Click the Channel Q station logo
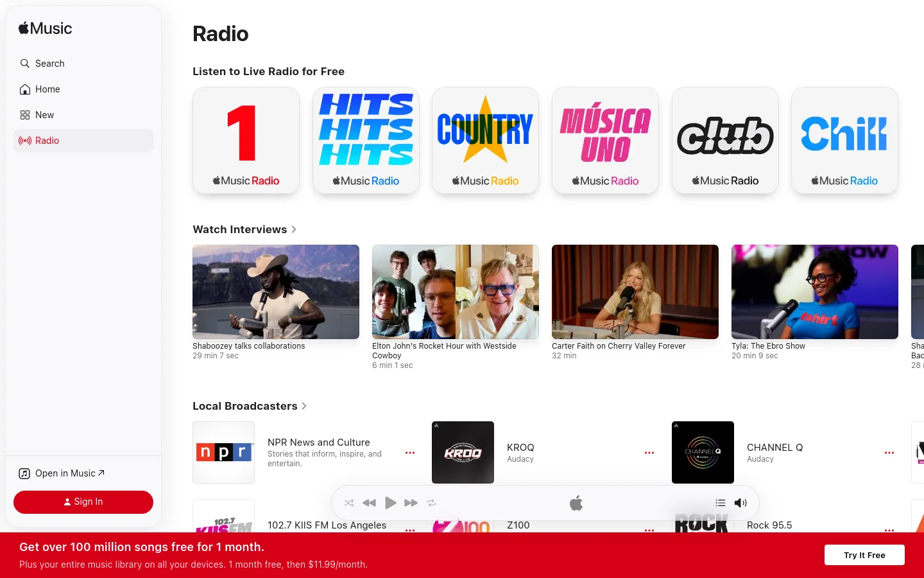Image resolution: width=924 pixels, height=578 pixels. [x=703, y=452]
